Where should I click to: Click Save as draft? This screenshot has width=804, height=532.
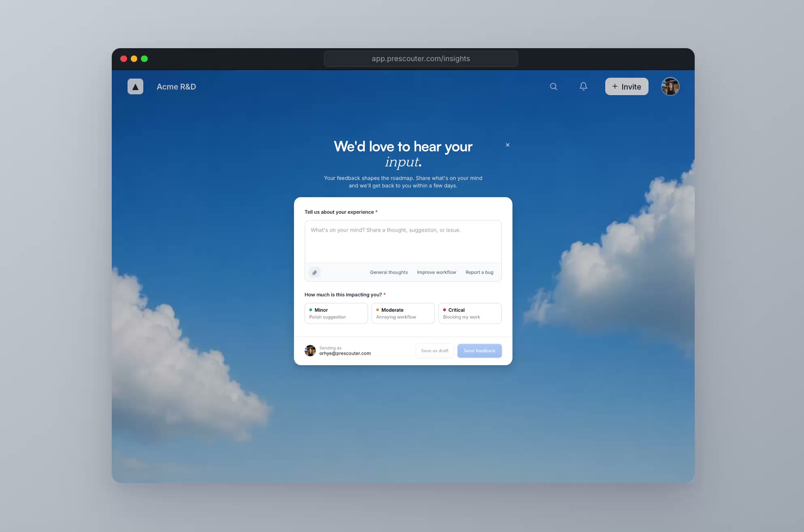[435, 351]
